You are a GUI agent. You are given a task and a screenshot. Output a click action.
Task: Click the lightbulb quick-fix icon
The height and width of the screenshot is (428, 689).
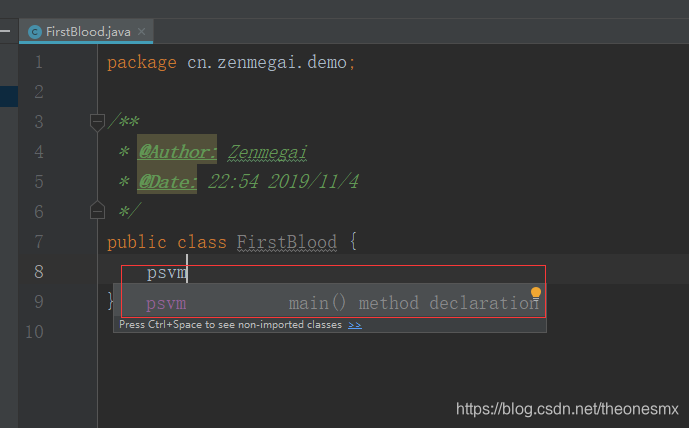point(536,293)
